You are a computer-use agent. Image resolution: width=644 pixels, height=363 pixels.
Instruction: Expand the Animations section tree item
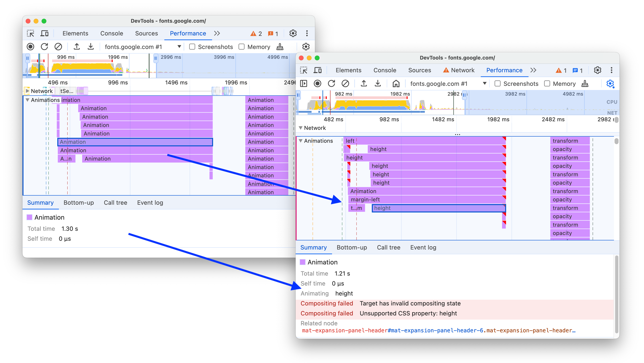point(302,141)
